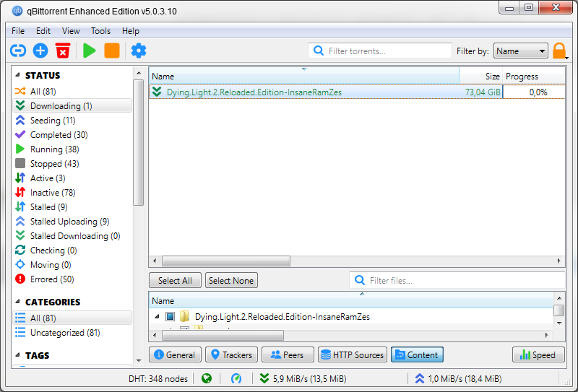The image size is (578, 392).
Task: Select the Dying.Light.2.Reloaded.Edition torrent row
Action: 357,92
